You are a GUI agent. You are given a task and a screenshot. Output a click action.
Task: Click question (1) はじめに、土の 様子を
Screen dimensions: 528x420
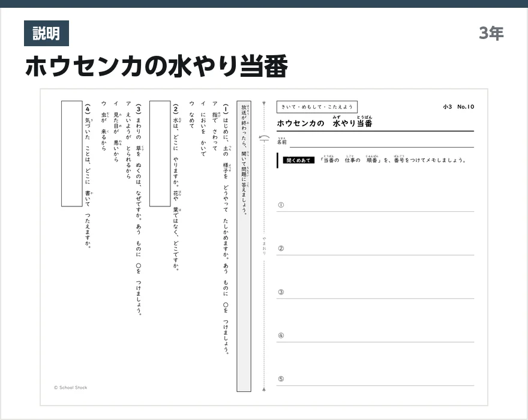click(x=226, y=229)
